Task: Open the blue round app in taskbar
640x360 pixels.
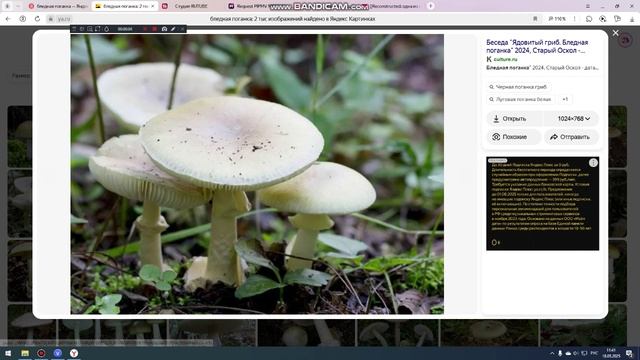Action: pos(58,353)
